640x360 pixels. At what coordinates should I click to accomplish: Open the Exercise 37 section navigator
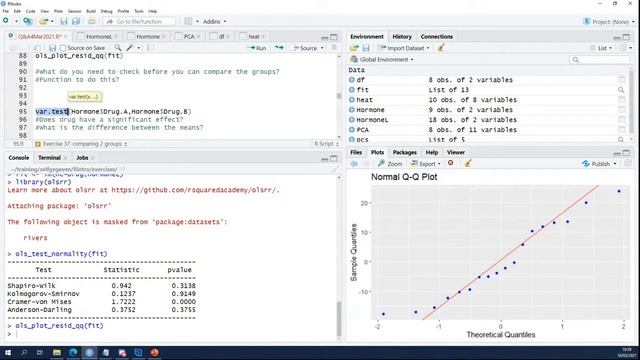pos(81,144)
